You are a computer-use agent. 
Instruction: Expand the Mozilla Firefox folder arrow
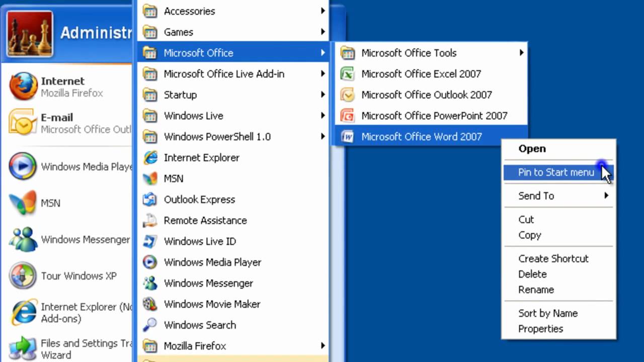[x=323, y=346]
